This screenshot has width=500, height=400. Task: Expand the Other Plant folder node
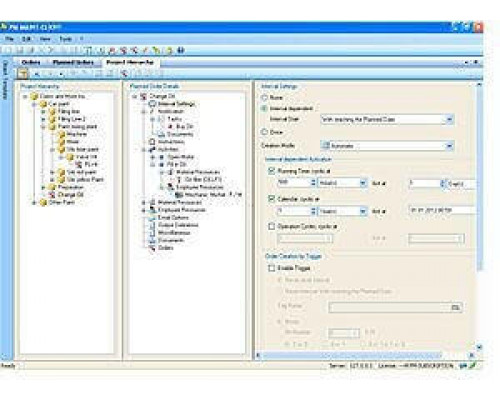pyautogui.click(x=34, y=203)
